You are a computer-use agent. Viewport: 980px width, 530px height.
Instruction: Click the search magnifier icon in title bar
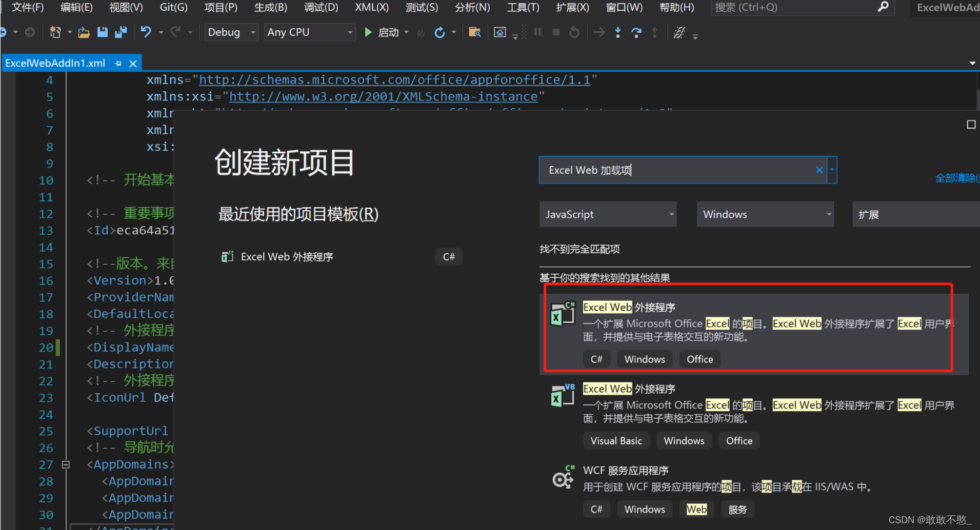pyautogui.click(x=883, y=7)
